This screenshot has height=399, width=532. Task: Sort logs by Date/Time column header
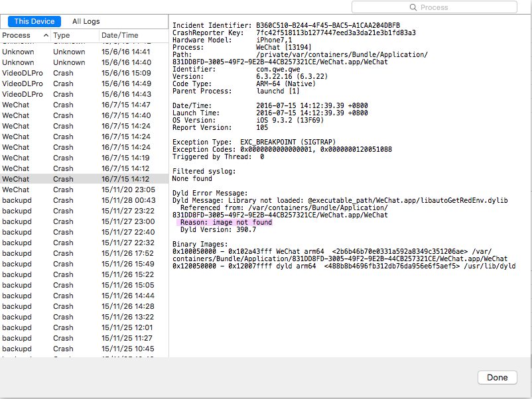pyautogui.click(x=120, y=35)
